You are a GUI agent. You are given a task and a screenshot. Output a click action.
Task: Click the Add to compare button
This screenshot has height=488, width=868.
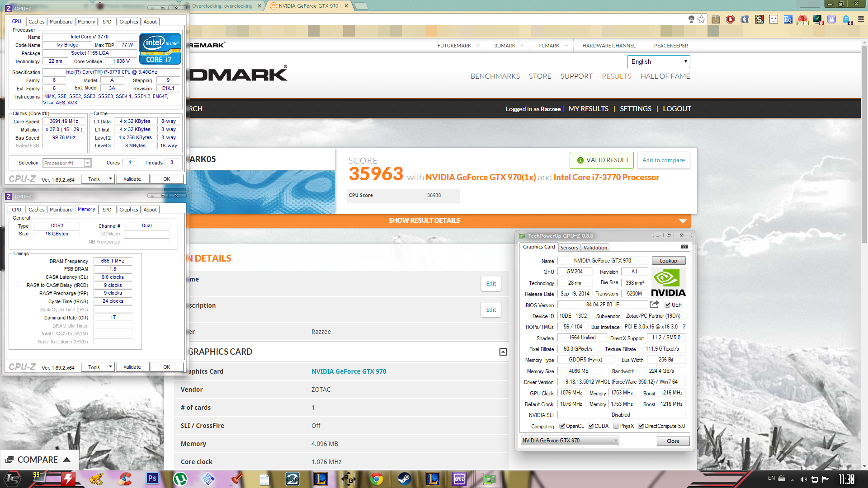663,160
